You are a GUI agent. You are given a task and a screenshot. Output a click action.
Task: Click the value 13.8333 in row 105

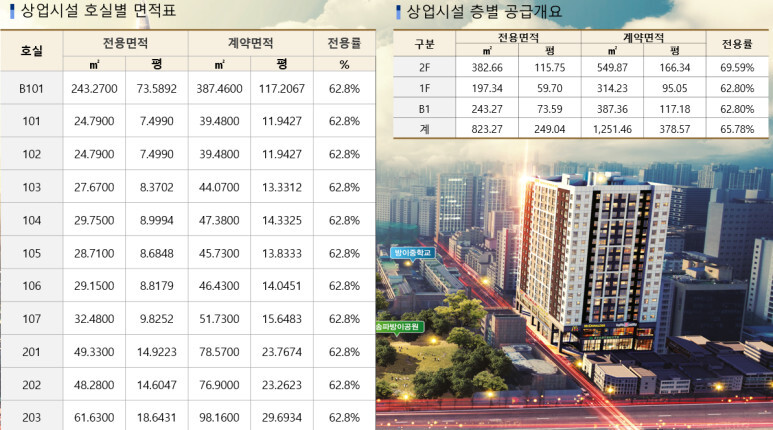tap(282, 253)
